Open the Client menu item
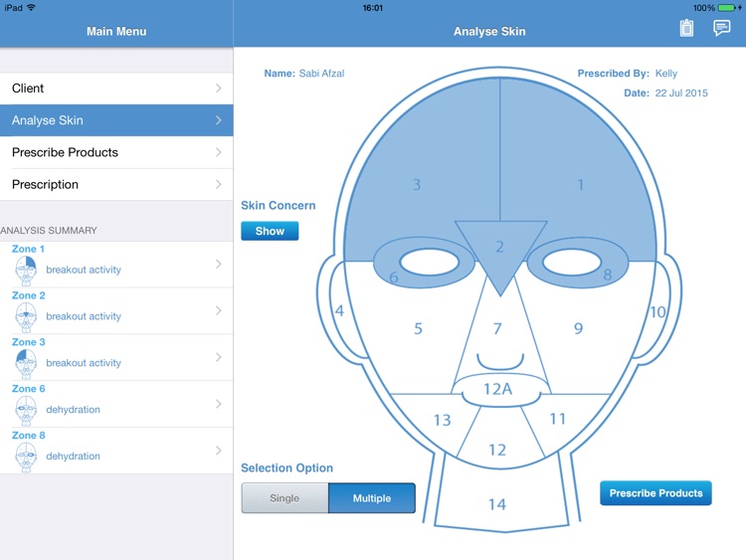This screenshot has width=746, height=560. click(x=116, y=88)
